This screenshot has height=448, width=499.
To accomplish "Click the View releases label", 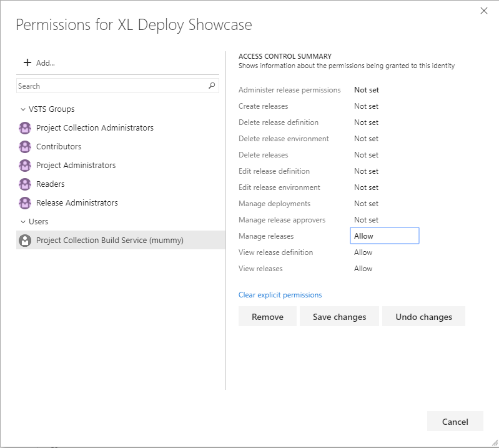I will pos(260,269).
